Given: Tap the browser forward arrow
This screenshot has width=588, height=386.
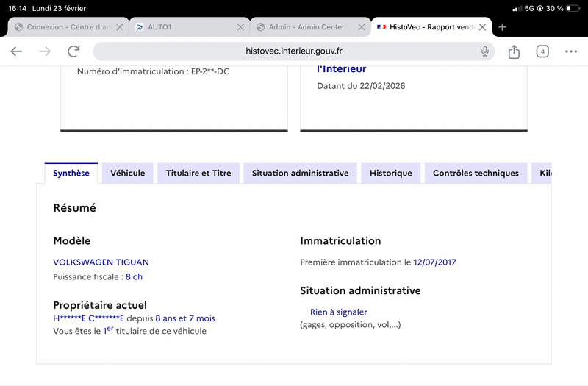Looking at the screenshot, I should coord(45,51).
